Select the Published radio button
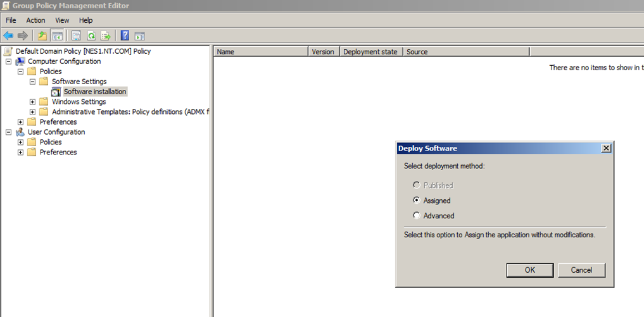 click(x=417, y=185)
